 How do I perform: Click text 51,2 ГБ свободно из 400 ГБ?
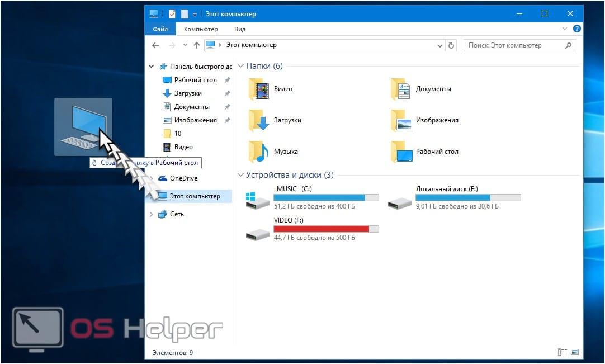[314, 206]
